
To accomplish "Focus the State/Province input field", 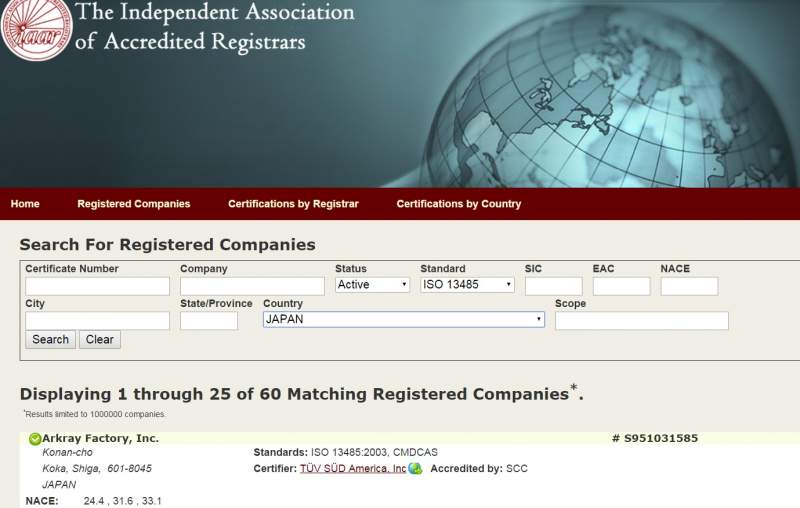I will coord(209,321).
